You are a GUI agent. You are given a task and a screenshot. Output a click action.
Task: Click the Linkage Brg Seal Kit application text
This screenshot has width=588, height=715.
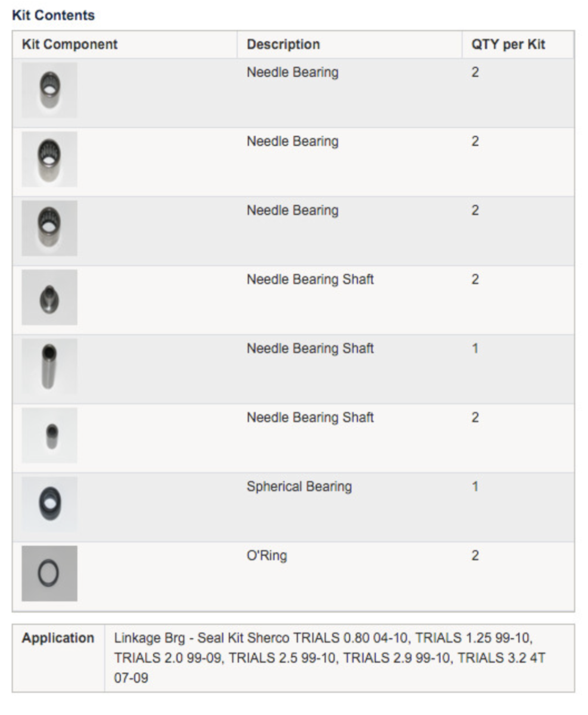(x=329, y=658)
